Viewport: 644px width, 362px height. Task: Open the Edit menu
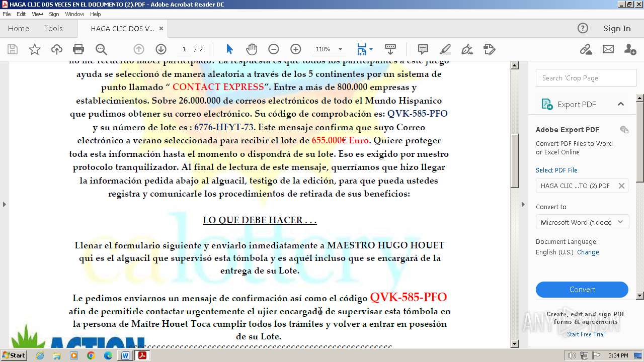21,14
